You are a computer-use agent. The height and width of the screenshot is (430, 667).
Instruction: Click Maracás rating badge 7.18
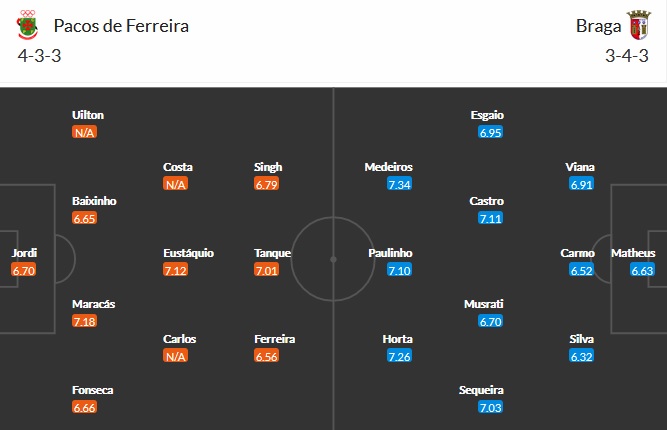[85, 320]
